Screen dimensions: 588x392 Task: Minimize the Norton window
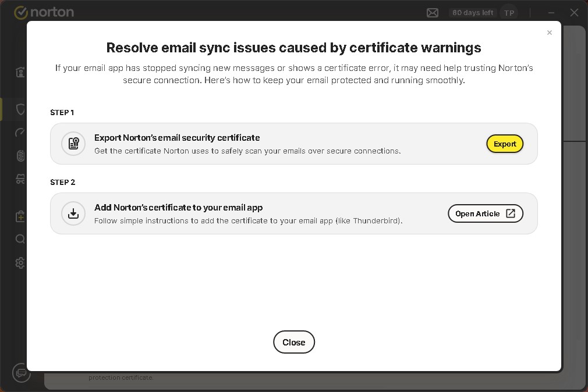551,13
